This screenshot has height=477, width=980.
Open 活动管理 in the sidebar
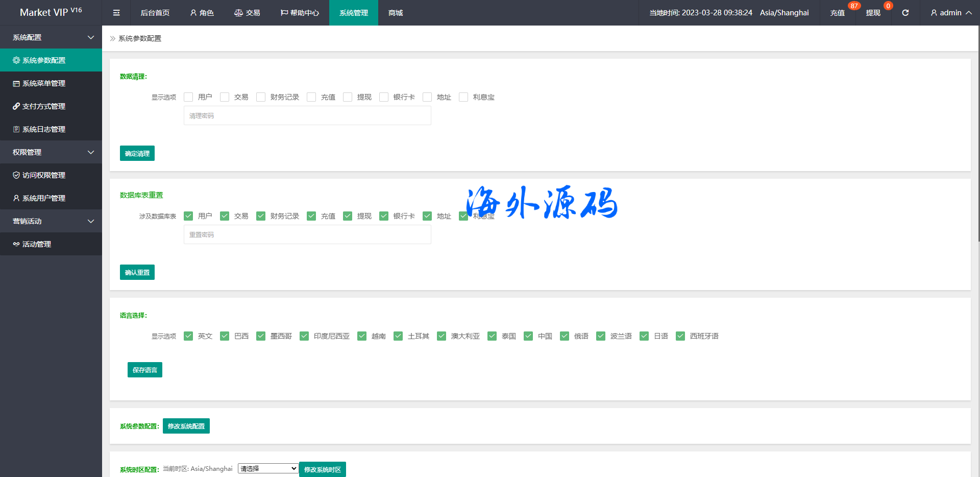[37, 244]
